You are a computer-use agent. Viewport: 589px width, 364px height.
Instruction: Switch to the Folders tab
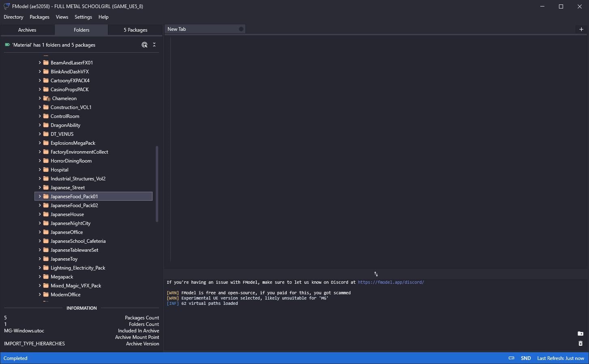click(82, 30)
